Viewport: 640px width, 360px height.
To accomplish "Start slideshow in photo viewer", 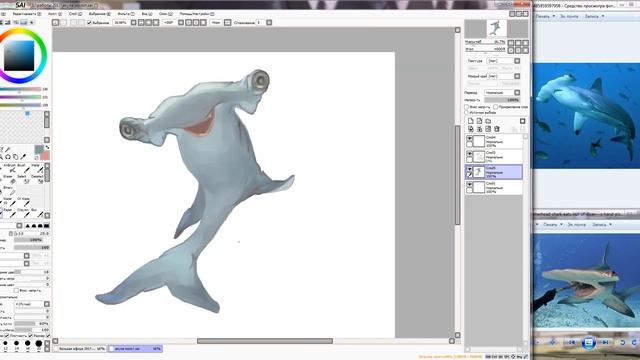I will pyautogui.click(x=588, y=342).
